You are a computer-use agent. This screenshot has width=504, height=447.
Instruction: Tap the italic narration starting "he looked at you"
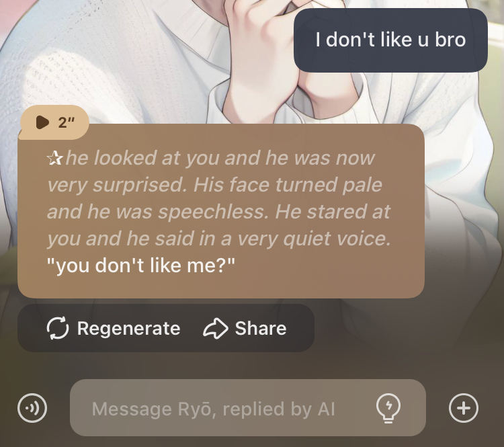219,198
